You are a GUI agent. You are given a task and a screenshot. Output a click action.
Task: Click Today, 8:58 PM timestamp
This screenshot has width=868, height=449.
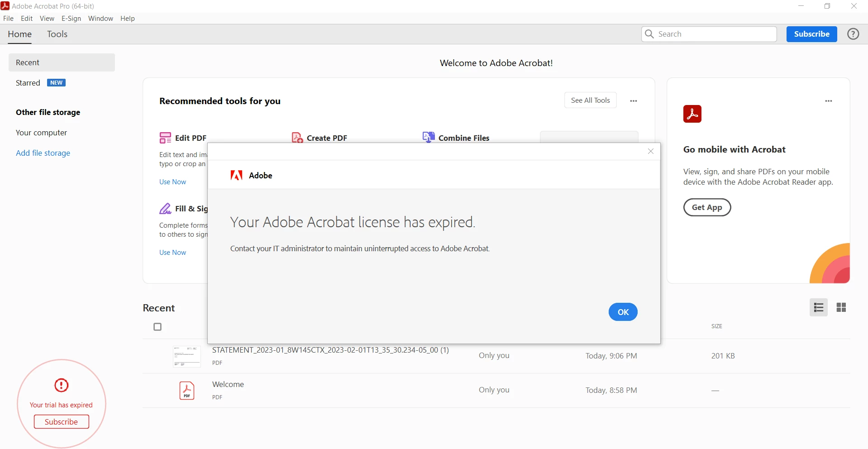[x=611, y=390]
